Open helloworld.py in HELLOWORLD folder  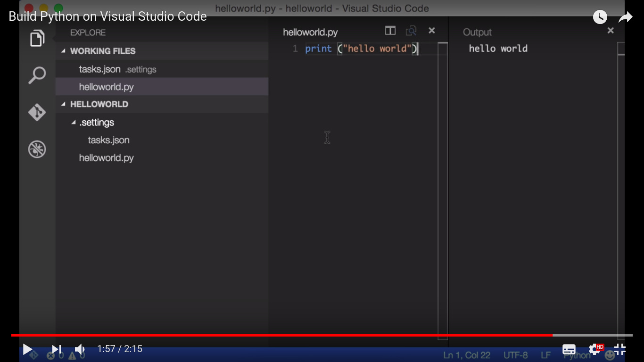162,158
